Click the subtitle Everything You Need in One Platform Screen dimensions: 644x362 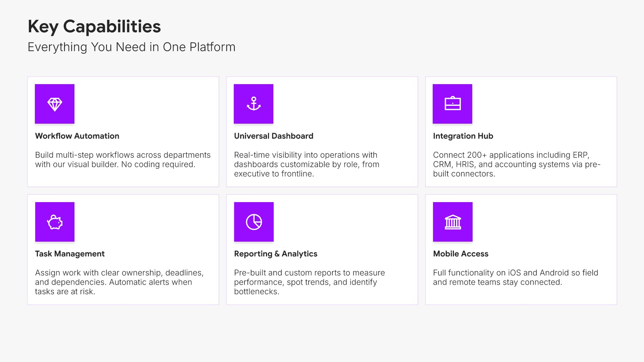point(131,47)
